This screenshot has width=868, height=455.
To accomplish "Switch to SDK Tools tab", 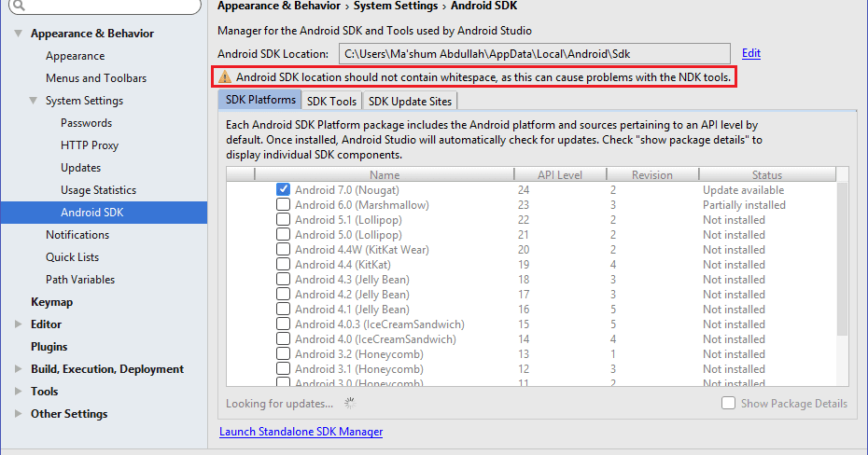I will (331, 102).
